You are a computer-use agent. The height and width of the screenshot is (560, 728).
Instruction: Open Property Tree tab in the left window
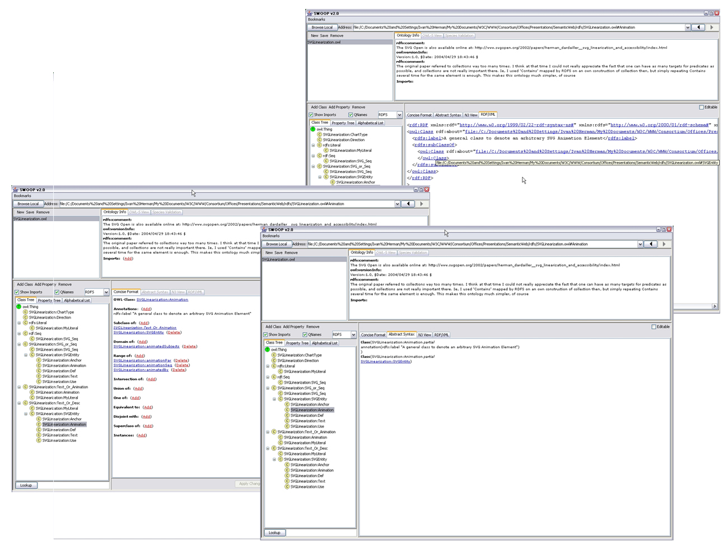pos(49,301)
